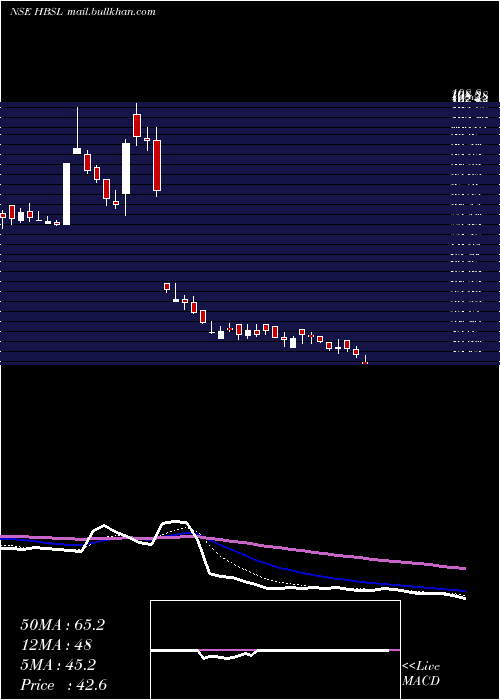
Task: Click the MACD inset chart box
Action: click(275, 650)
